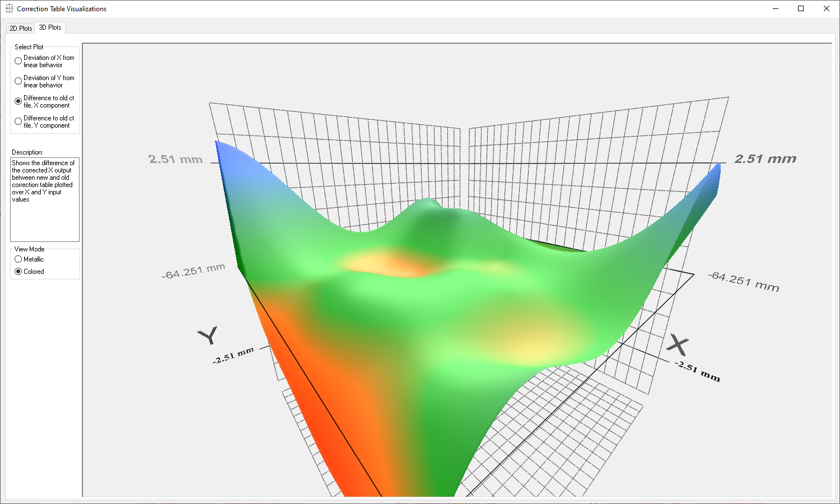Click inside the Description text box
Screen dimensions: 840x504
coord(45,218)
